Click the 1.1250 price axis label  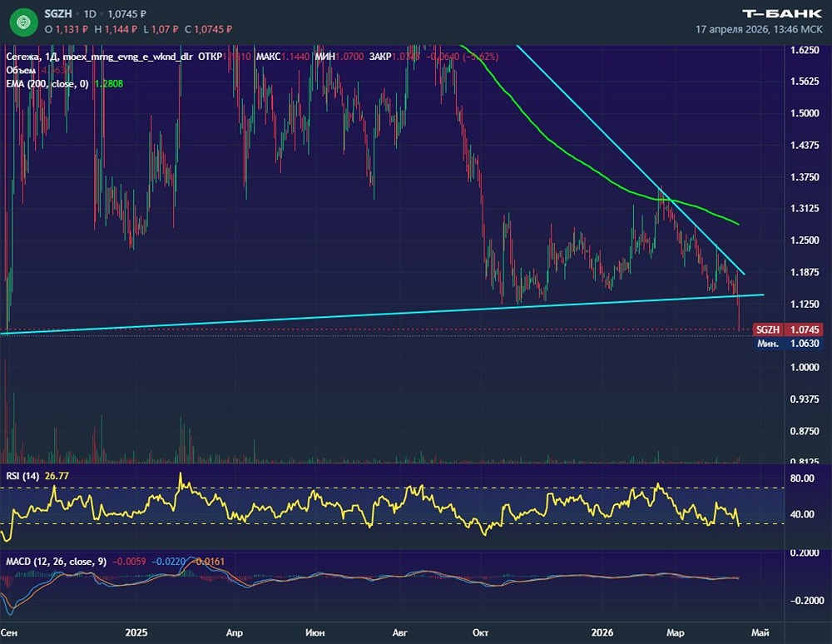[x=805, y=304]
